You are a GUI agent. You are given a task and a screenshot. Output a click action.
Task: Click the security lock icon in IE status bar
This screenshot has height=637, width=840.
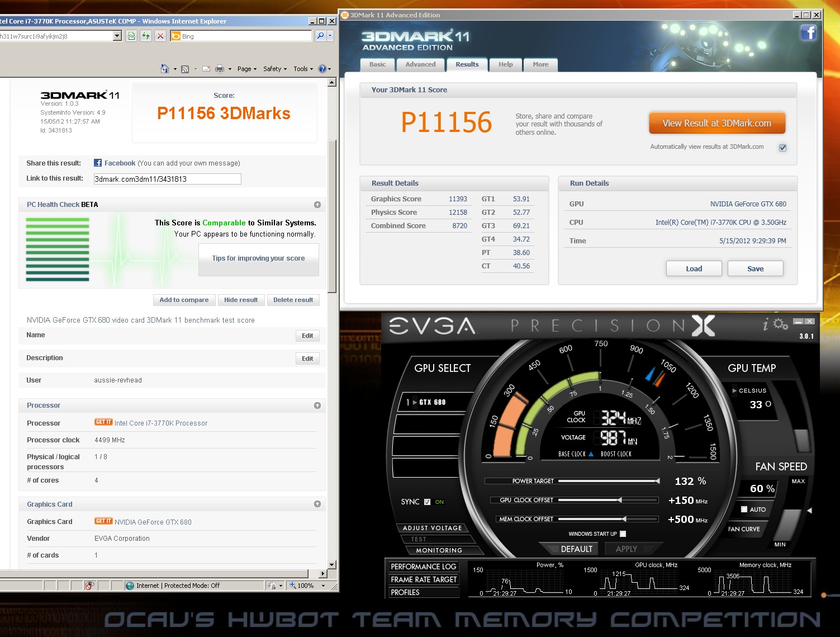272,586
